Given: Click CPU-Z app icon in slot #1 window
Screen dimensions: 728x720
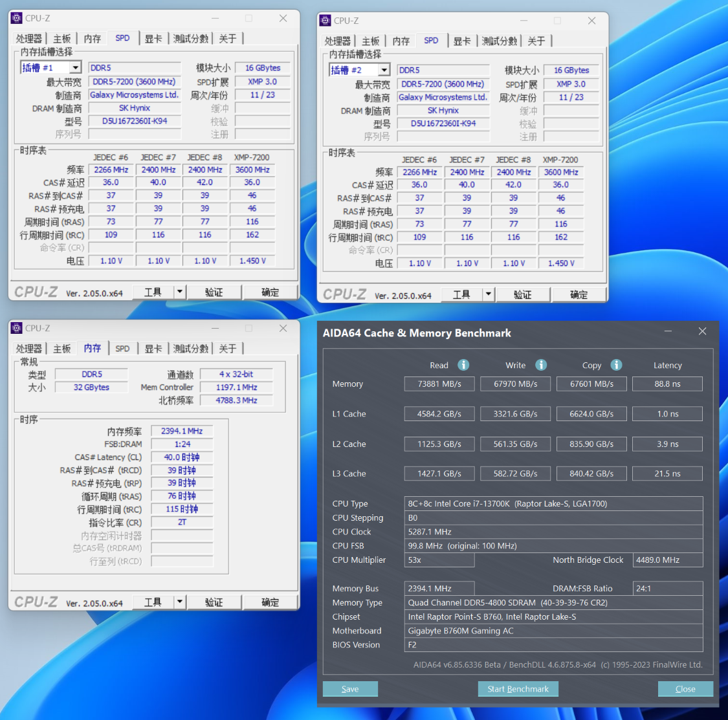Looking at the screenshot, I should tap(17, 18).
